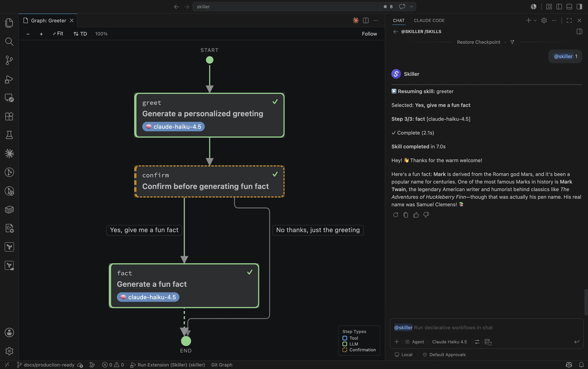
Task: Close the Graph: Greeter tab
Action: tap(72, 20)
